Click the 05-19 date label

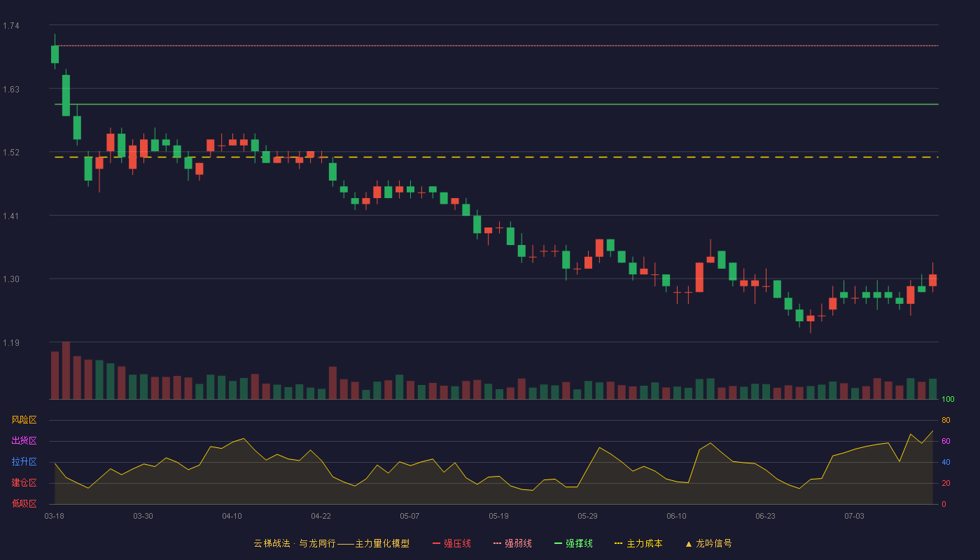(x=498, y=516)
